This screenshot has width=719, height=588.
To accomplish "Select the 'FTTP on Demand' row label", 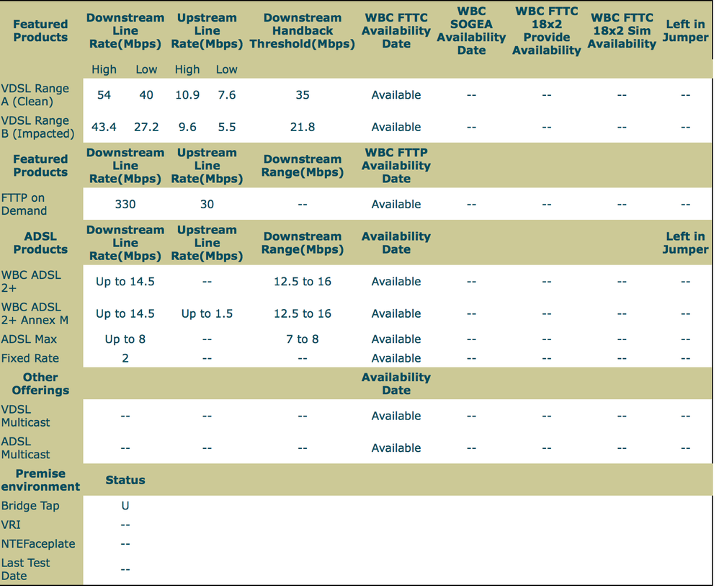I will tap(24, 204).
